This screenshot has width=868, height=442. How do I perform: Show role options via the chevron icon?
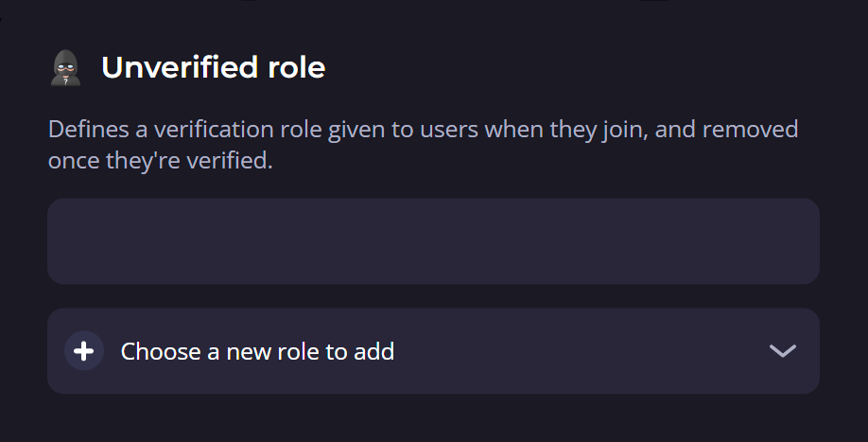pyautogui.click(x=782, y=351)
